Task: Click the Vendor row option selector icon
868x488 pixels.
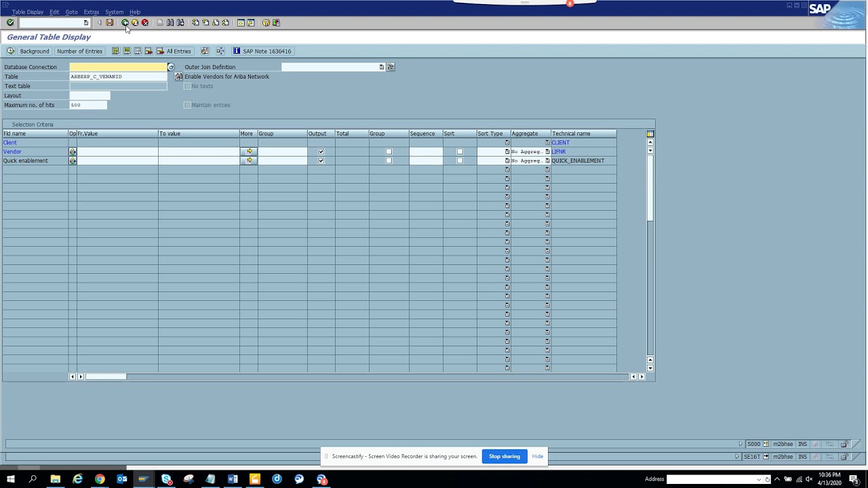Action: 73,152
